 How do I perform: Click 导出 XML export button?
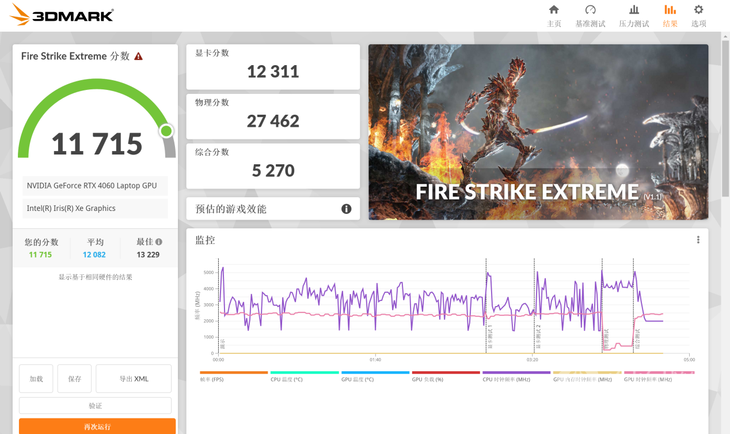tap(134, 379)
